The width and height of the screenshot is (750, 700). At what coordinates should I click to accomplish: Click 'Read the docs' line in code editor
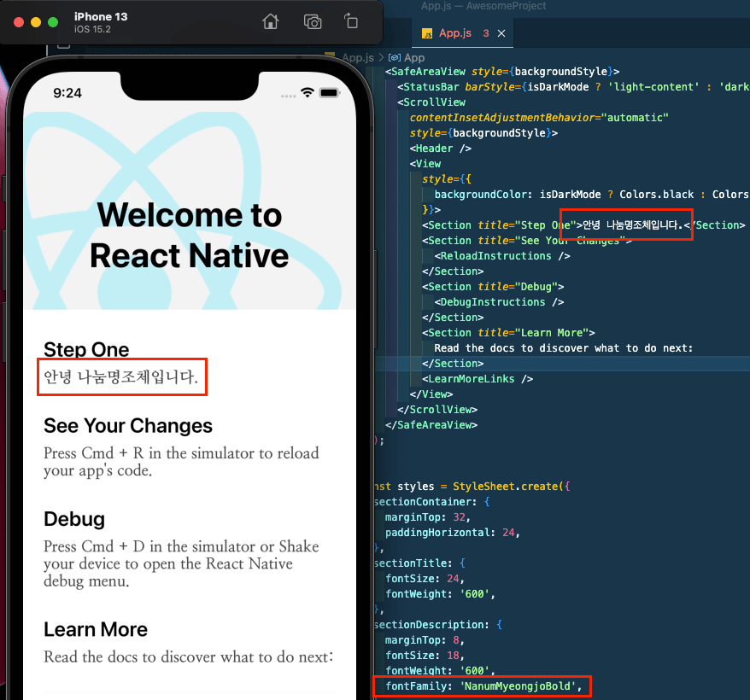(x=563, y=348)
